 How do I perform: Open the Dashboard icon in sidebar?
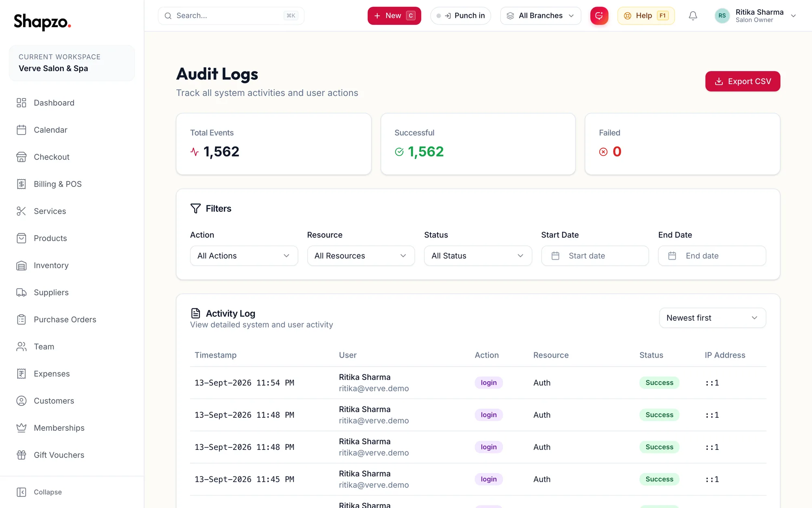pyautogui.click(x=21, y=103)
